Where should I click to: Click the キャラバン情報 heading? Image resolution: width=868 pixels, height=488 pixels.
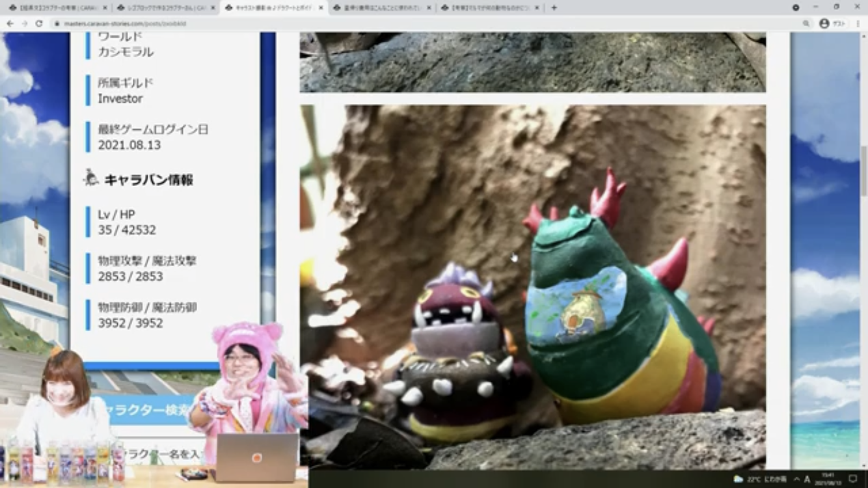148,180
